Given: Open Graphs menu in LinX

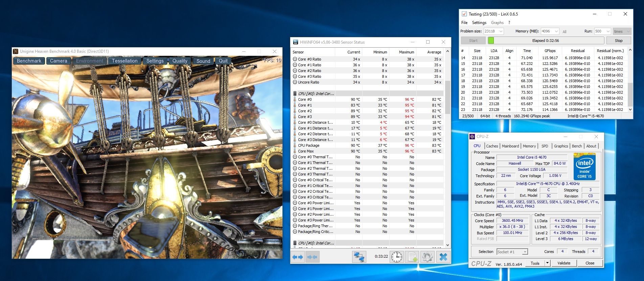Looking at the screenshot, I should 497,23.
